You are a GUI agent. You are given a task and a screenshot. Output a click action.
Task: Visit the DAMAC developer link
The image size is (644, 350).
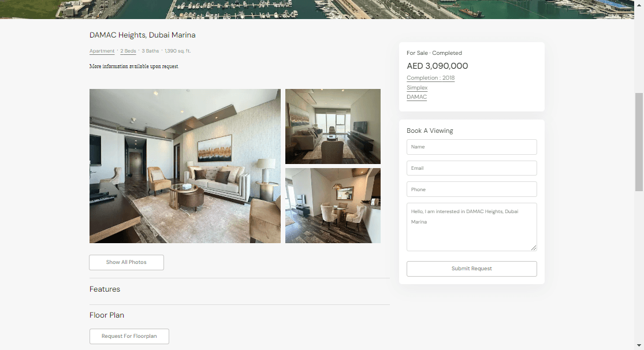[416, 97]
